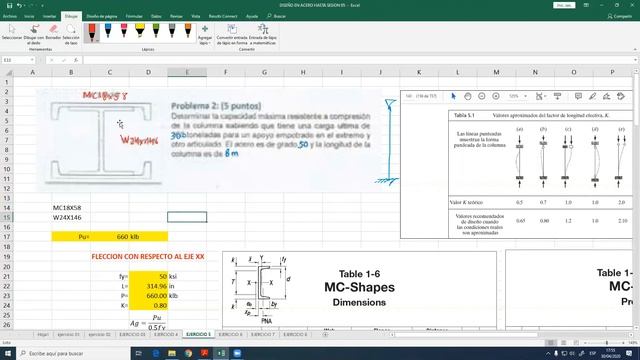Switch to sheet tab EJERCICIO 6
The height and width of the screenshot is (360, 640).
point(230,334)
